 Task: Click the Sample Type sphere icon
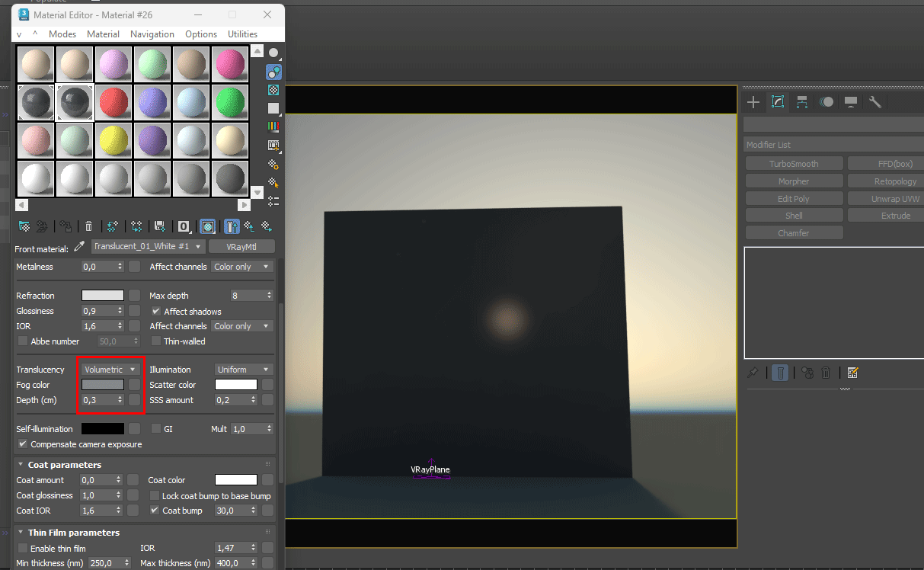point(273,53)
